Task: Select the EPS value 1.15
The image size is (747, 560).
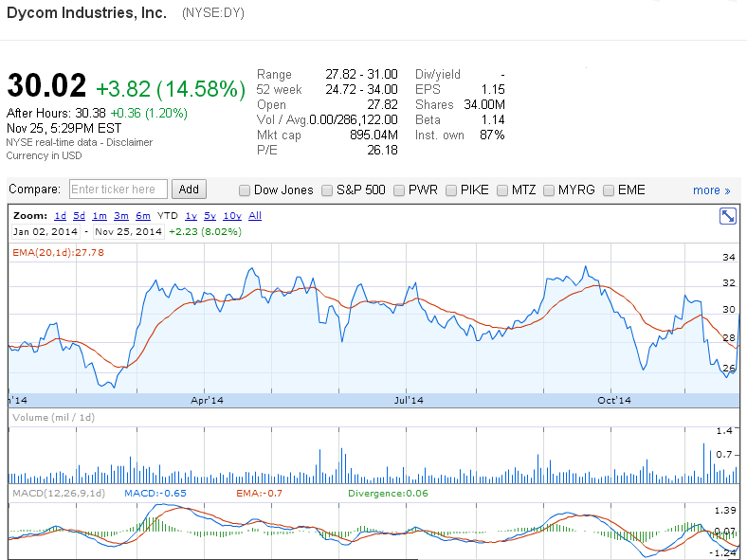Action: coord(493,89)
